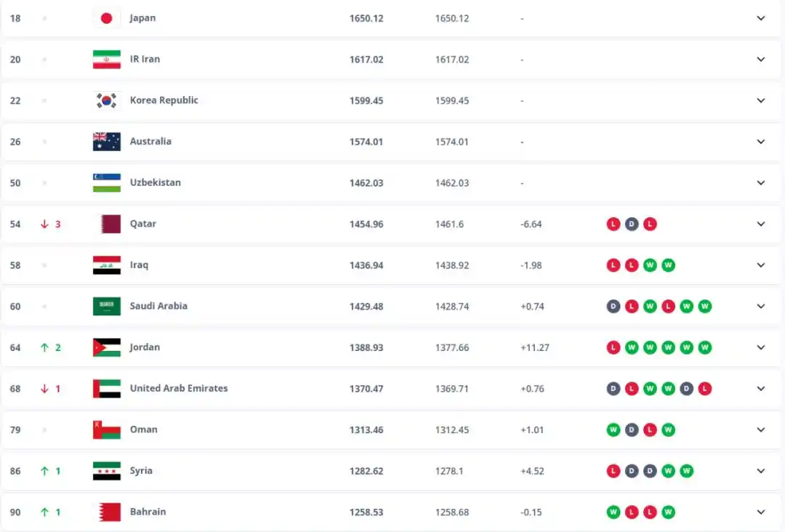Image resolution: width=785 pixels, height=532 pixels.
Task: Open the Oman team link
Action: click(x=143, y=430)
